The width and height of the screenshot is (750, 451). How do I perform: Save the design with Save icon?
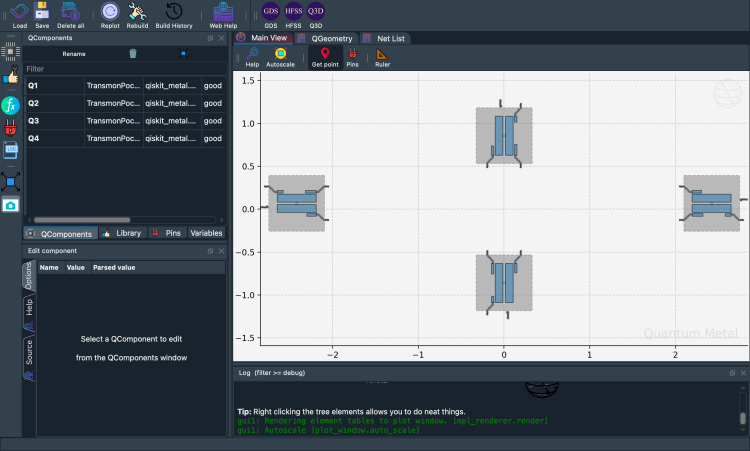[x=42, y=15]
